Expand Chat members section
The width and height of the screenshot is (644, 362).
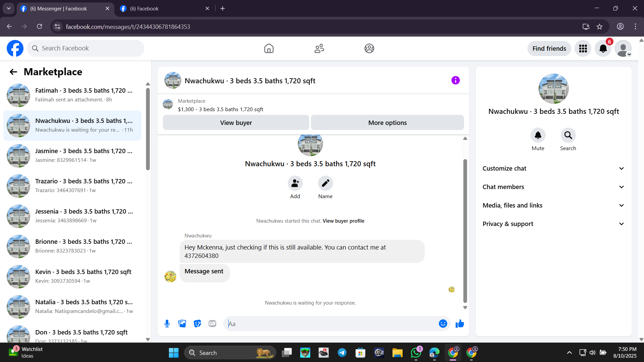[553, 187]
